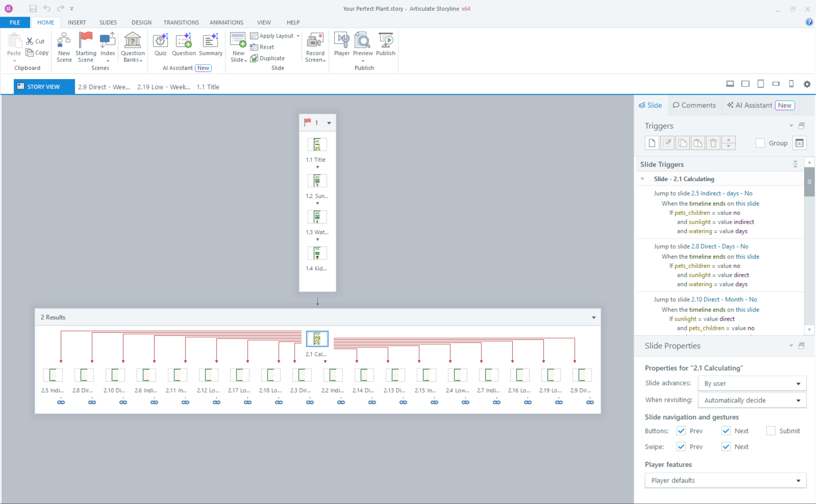Image resolution: width=816 pixels, height=504 pixels.
Task: Open the TRANSITIONS ribbon tab
Action: click(181, 22)
